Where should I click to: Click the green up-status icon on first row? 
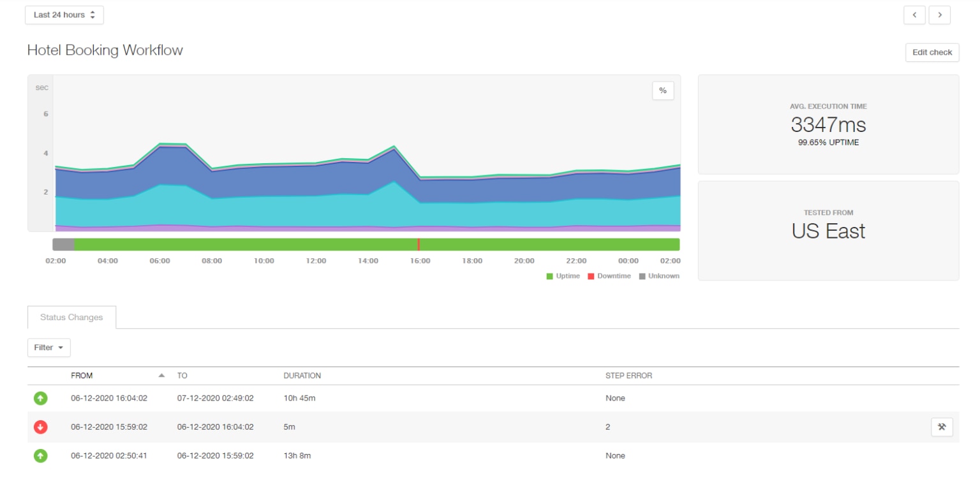[40, 398]
